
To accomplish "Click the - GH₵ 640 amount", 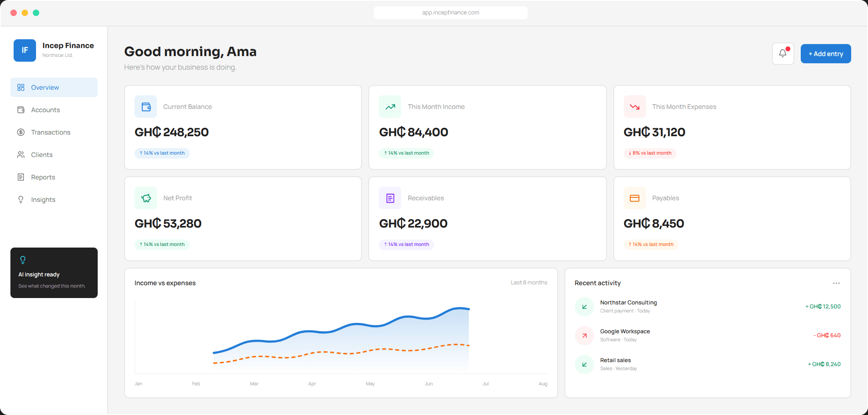I will pyautogui.click(x=827, y=336).
